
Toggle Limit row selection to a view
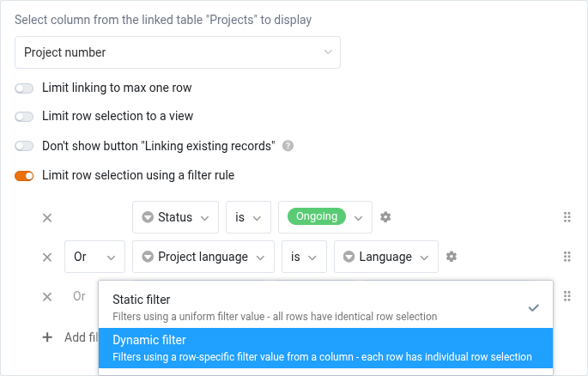point(24,117)
